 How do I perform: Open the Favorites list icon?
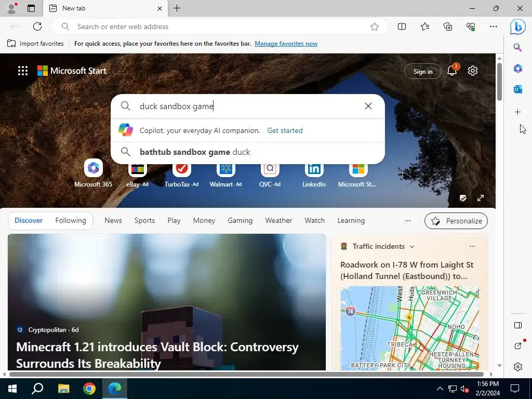coord(425,26)
